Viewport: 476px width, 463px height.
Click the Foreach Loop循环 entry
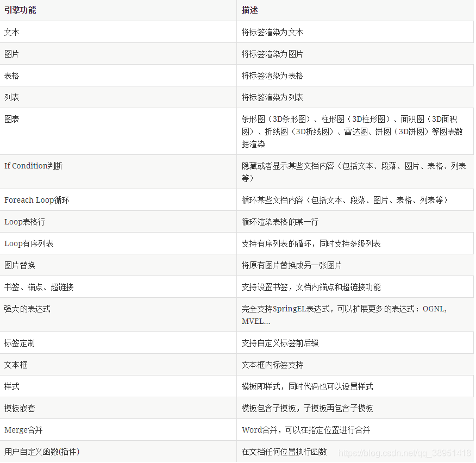click(36, 199)
